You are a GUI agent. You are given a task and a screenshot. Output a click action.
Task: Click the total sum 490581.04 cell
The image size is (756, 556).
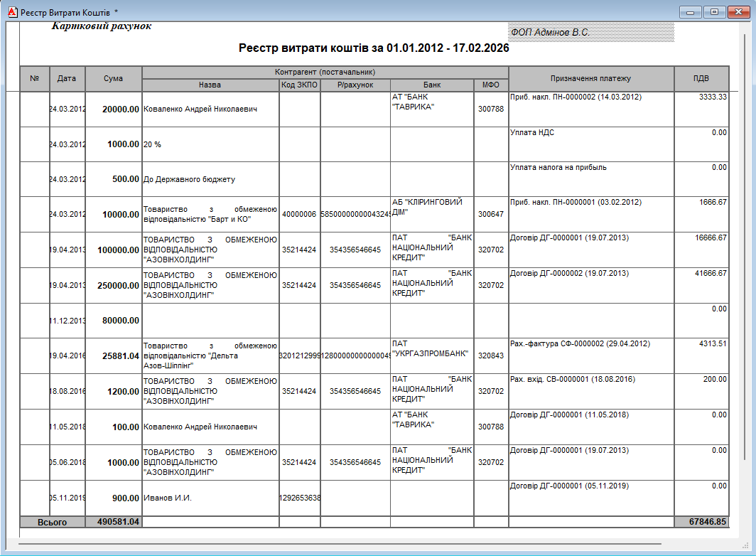114,522
